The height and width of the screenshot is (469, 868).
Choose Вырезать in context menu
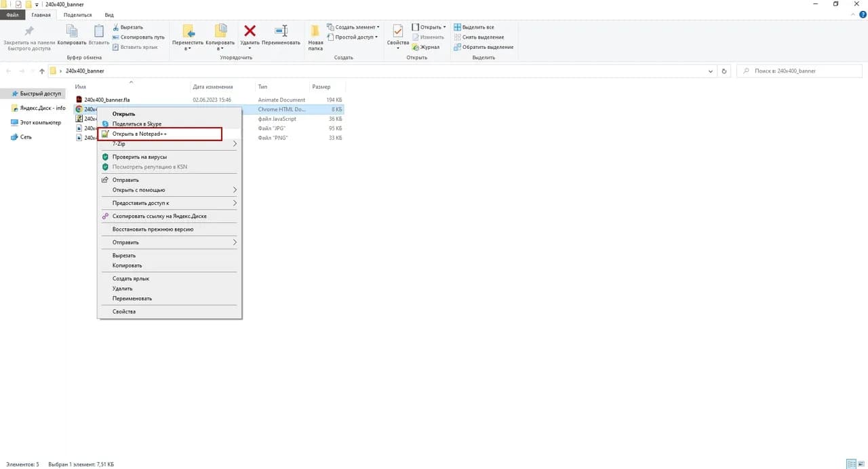click(170, 256)
